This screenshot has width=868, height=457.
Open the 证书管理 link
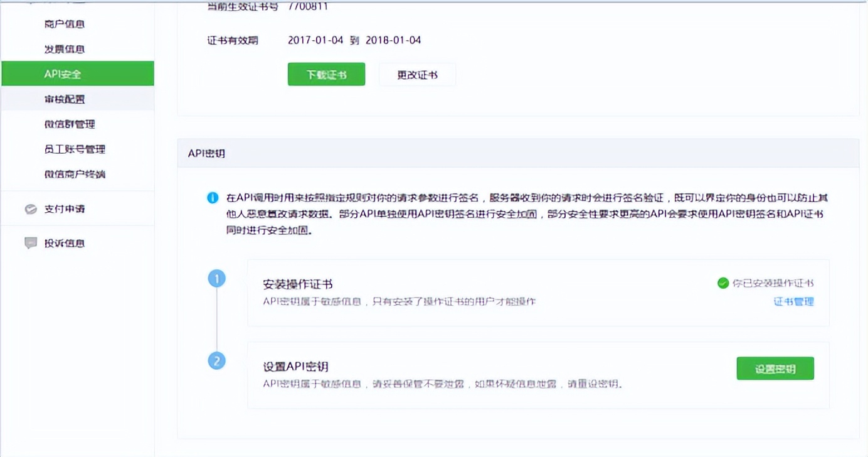792,301
